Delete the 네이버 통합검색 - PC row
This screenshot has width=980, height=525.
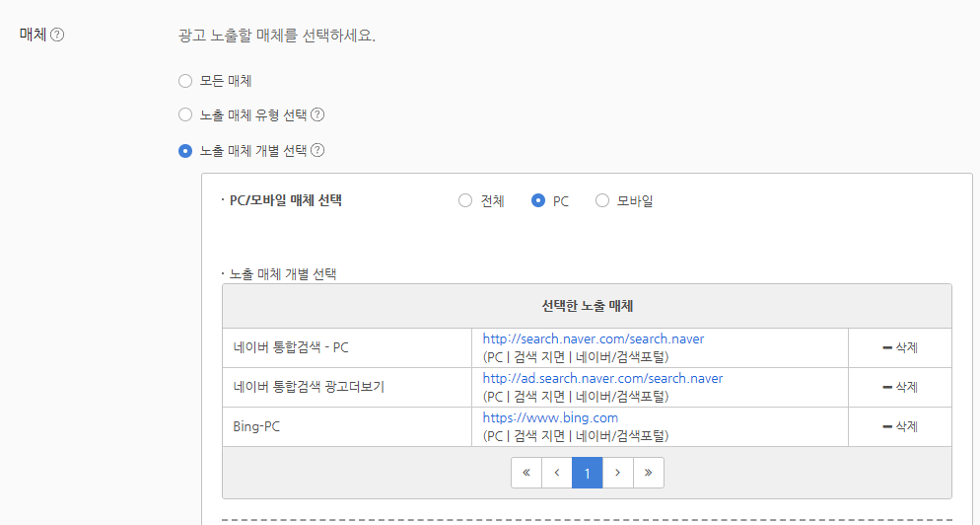(x=900, y=347)
